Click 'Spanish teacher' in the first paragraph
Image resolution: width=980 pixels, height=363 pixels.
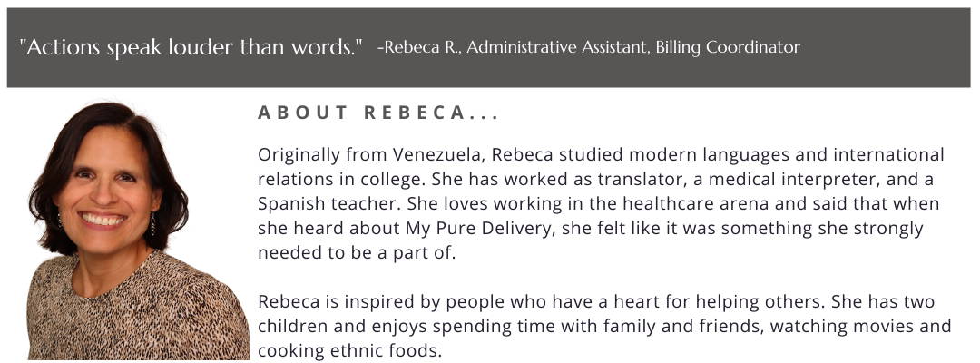[x=320, y=204]
